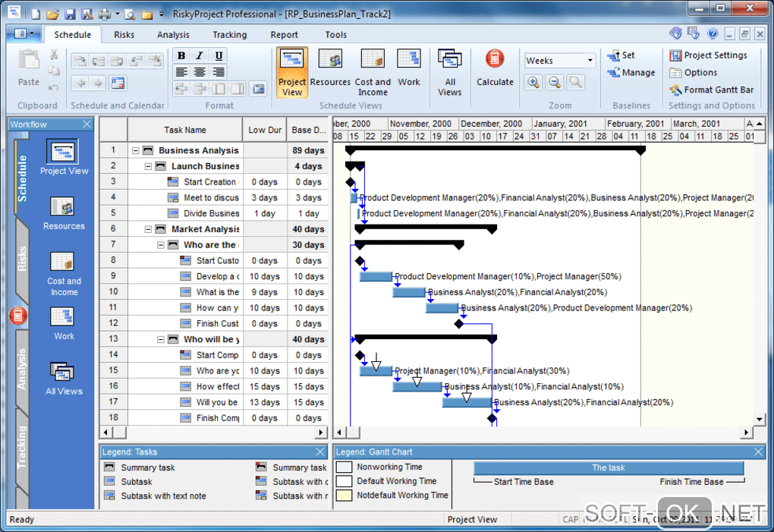Select row 9 'Develop a' task
The width and height of the screenshot is (774, 532).
(214, 276)
